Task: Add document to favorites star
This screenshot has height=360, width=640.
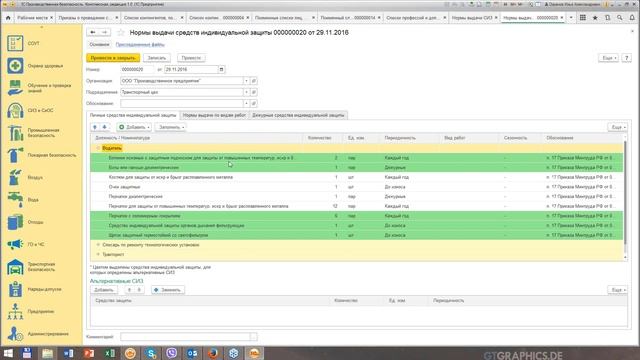Action: [x=121, y=33]
